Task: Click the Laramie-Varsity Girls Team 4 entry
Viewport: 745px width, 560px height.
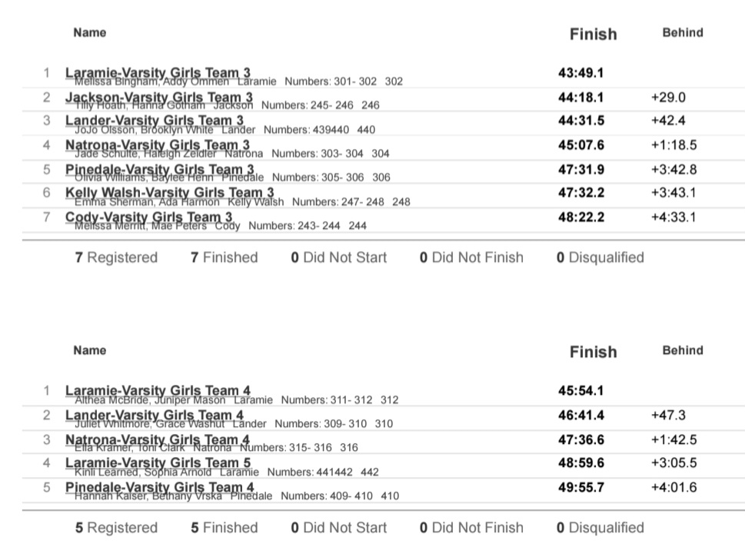Action: tap(158, 391)
